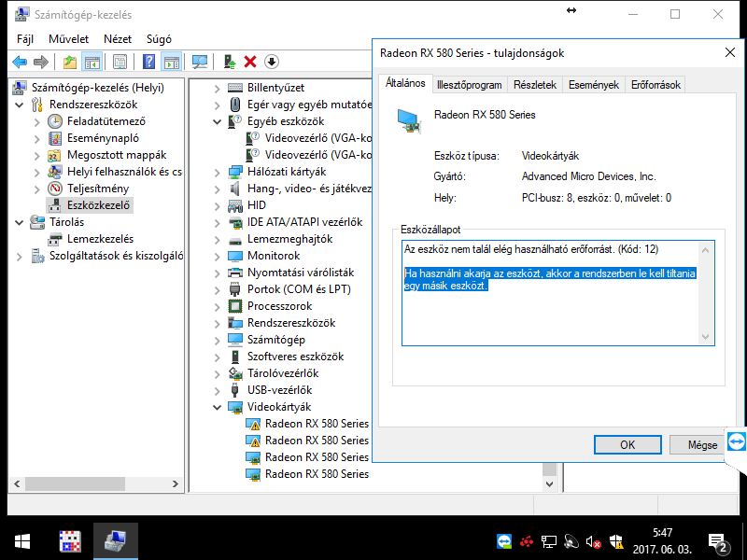
Task: Open the Fájl menu
Action: tap(25, 39)
